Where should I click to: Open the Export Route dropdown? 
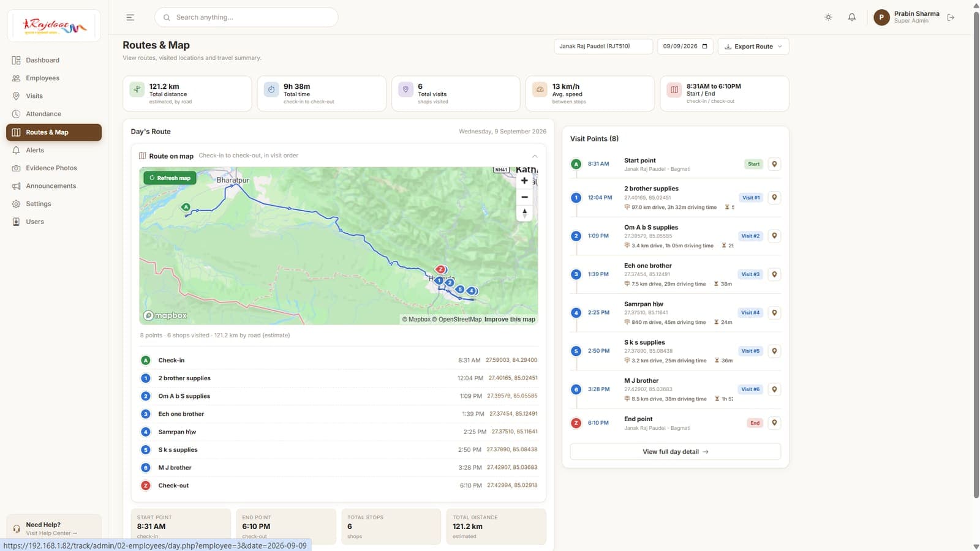click(753, 47)
